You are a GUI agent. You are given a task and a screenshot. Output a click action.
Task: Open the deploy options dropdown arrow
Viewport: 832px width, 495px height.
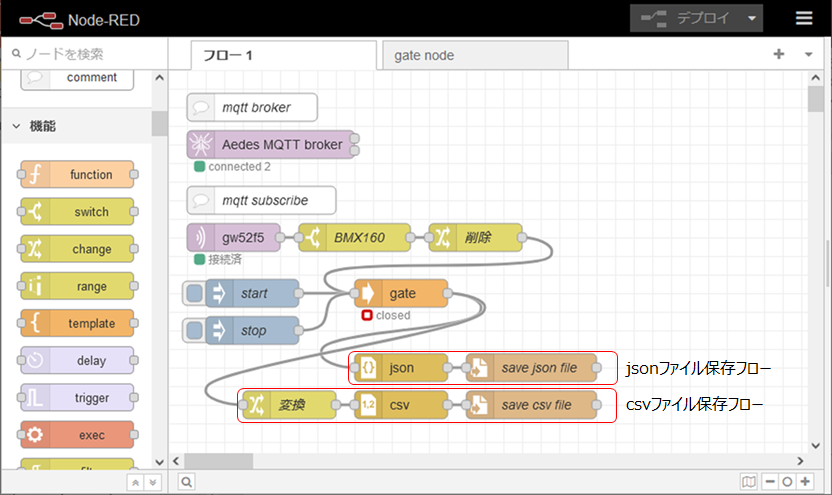tap(753, 18)
